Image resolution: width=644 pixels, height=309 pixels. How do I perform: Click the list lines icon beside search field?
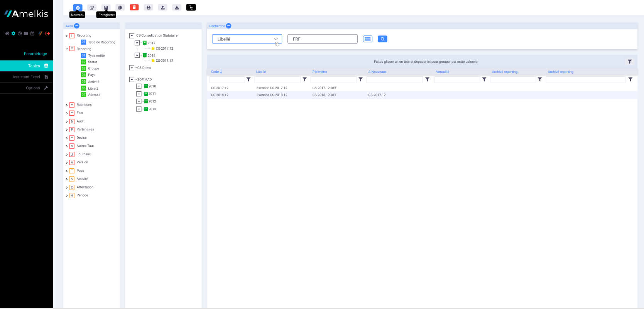(x=368, y=39)
